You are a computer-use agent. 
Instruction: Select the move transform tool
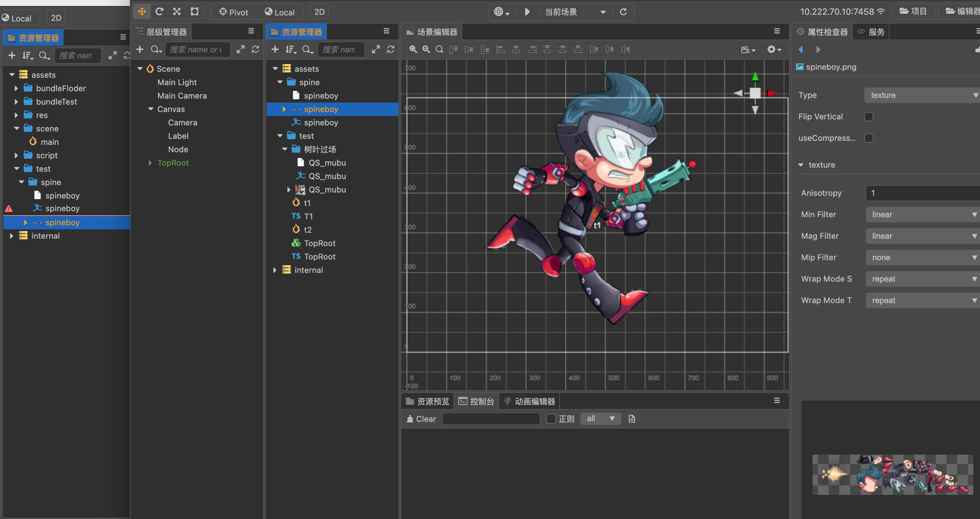click(x=142, y=11)
